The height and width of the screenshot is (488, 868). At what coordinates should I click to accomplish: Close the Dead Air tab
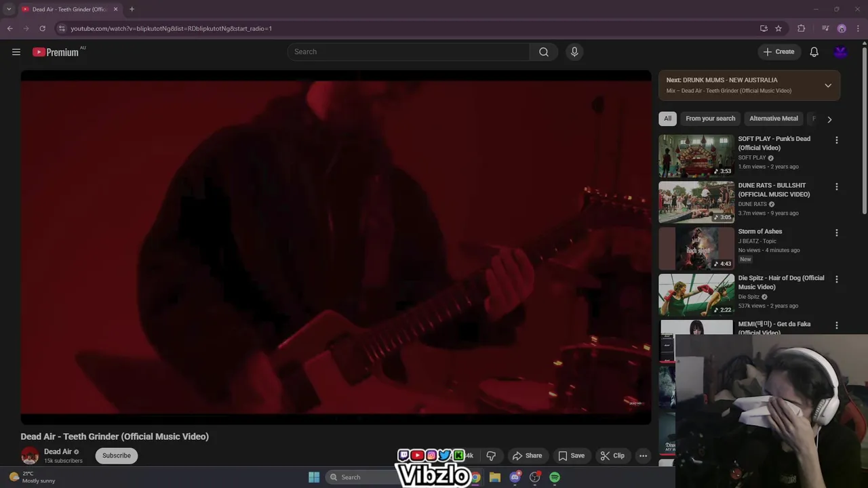pyautogui.click(x=115, y=9)
